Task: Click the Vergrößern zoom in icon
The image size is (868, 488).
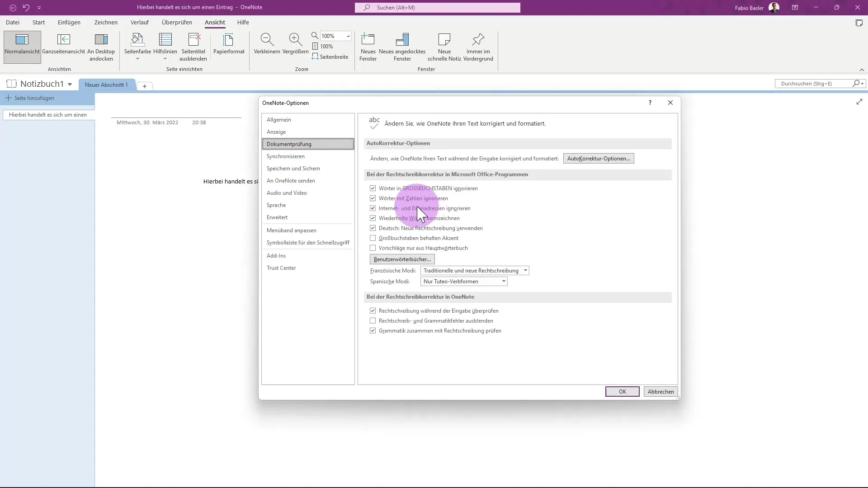Action: pos(295,40)
